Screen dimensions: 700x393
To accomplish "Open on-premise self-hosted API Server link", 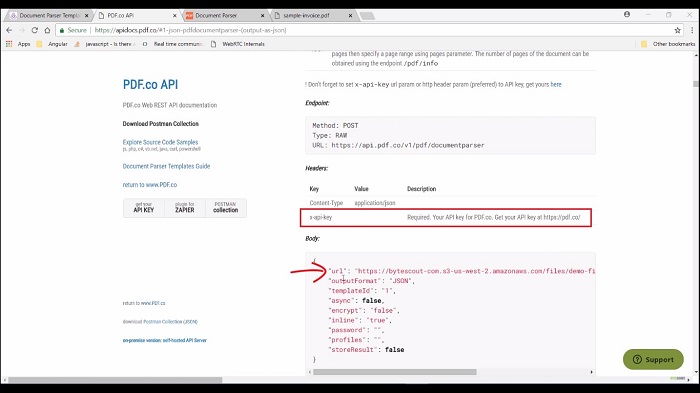I will (x=165, y=340).
